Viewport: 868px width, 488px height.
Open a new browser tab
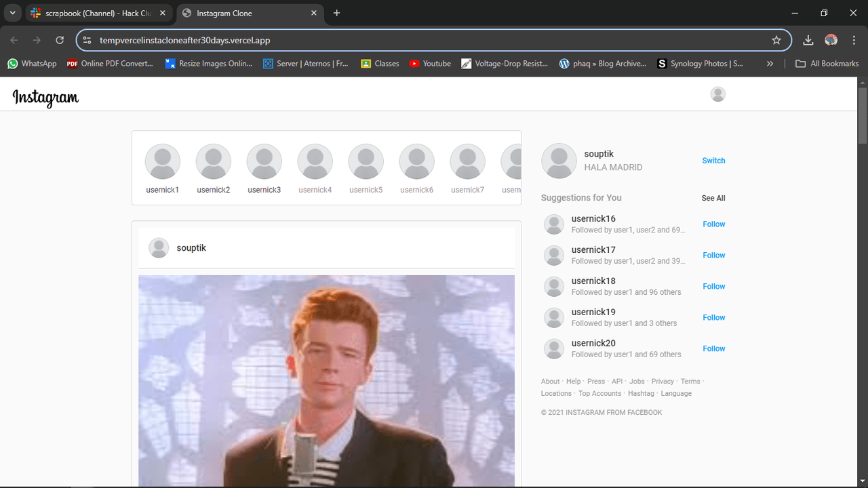pyautogui.click(x=337, y=13)
